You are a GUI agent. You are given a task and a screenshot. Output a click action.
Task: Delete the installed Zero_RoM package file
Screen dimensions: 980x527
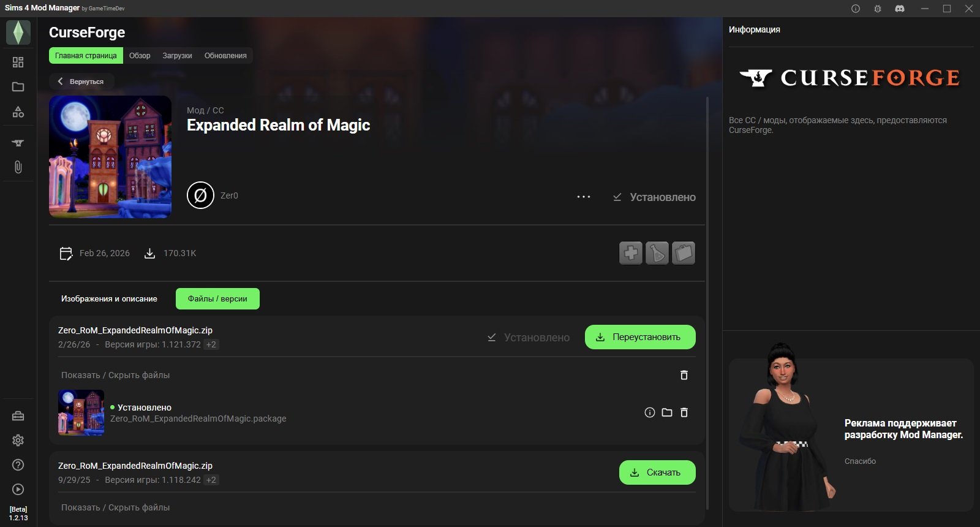pos(684,412)
